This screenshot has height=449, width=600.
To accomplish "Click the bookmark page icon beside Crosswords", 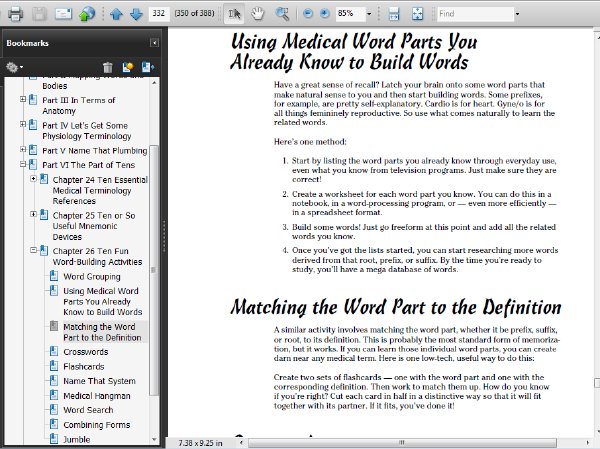I will [54, 351].
